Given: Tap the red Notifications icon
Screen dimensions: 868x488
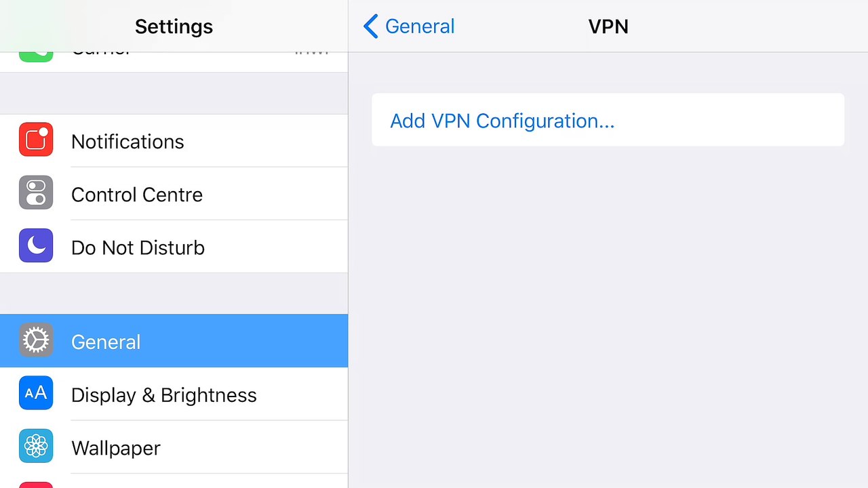Looking at the screenshot, I should pyautogui.click(x=36, y=140).
